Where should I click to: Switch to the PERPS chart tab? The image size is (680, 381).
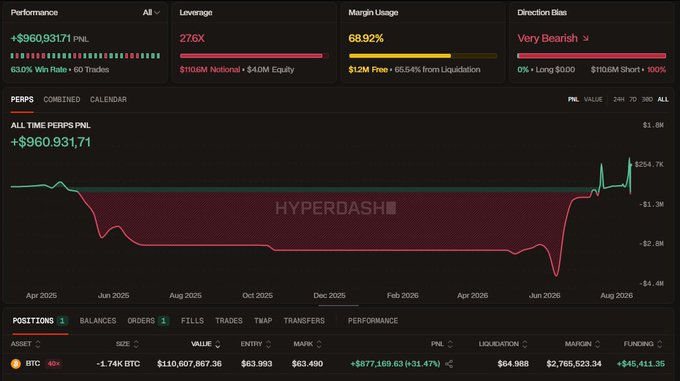click(22, 100)
